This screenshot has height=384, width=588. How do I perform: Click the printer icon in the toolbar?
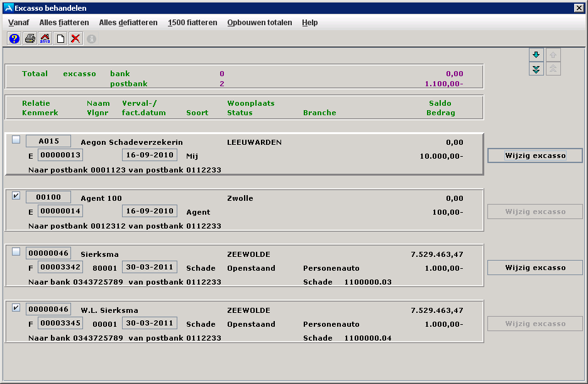pos(30,39)
